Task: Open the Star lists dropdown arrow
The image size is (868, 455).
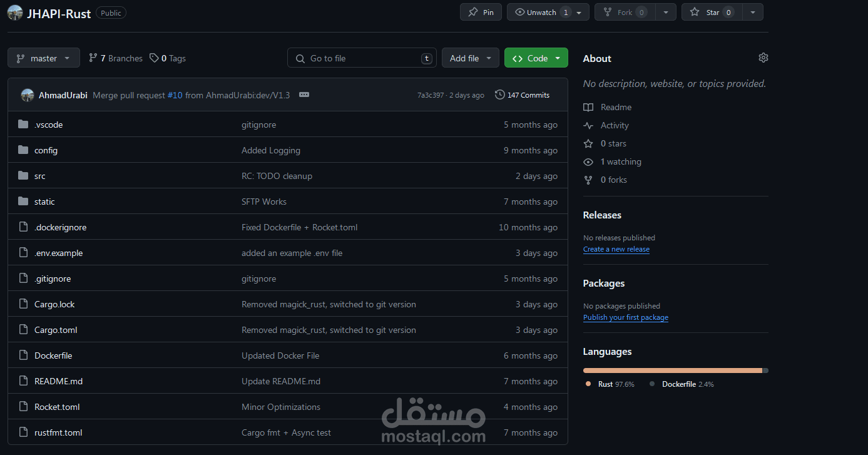Action: coord(753,13)
